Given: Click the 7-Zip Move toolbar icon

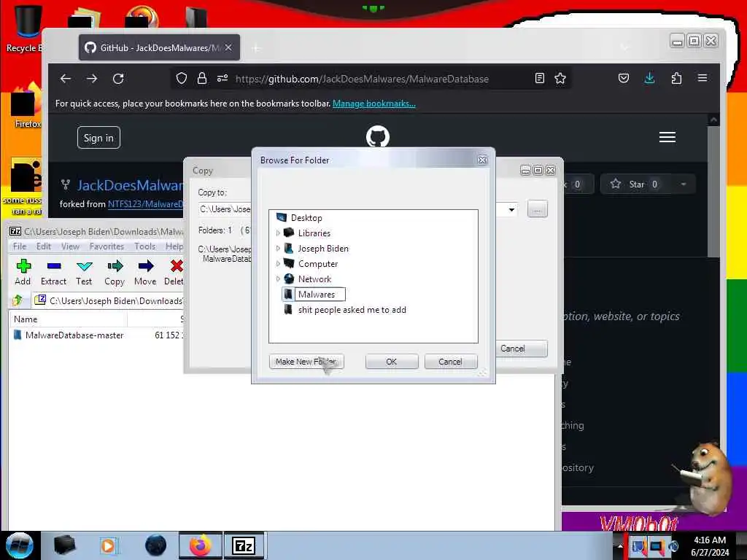Looking at the screenshot, I should pos(146,266).
